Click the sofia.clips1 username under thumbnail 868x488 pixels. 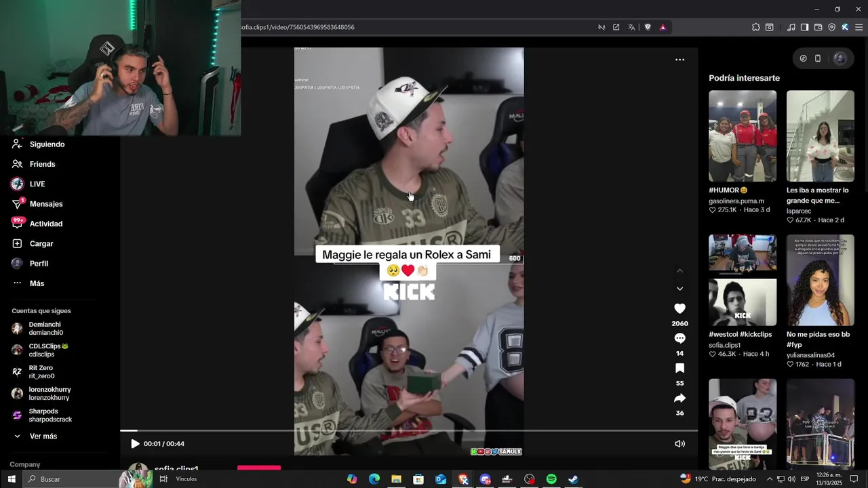(724, 345)
